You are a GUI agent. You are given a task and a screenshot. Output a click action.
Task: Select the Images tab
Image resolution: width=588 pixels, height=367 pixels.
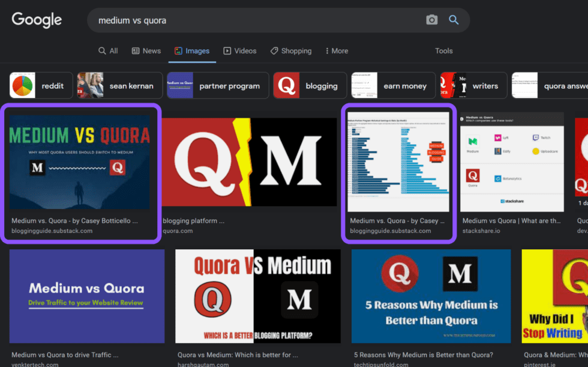tap(192, 50)
